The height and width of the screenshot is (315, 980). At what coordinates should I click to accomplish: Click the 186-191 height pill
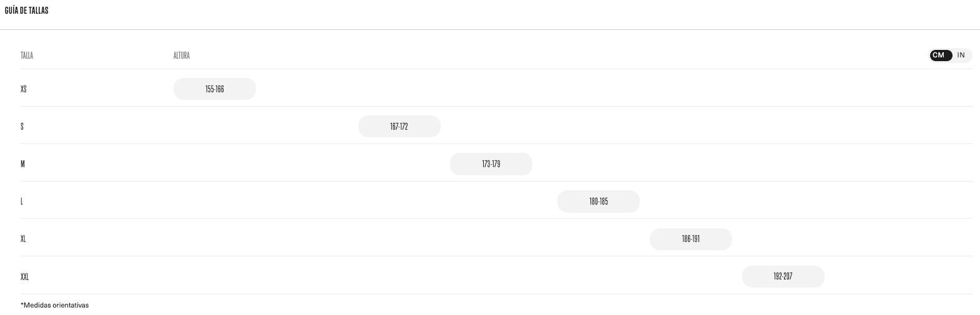click(x=691, y=239)
